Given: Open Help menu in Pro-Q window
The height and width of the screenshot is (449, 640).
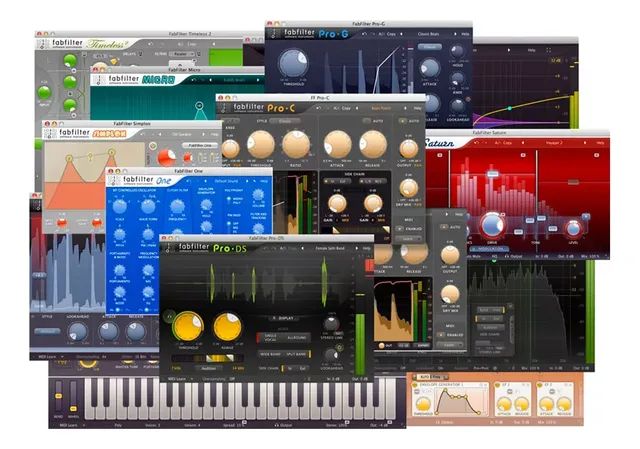Looking at the screenshot, I should 531,50.
